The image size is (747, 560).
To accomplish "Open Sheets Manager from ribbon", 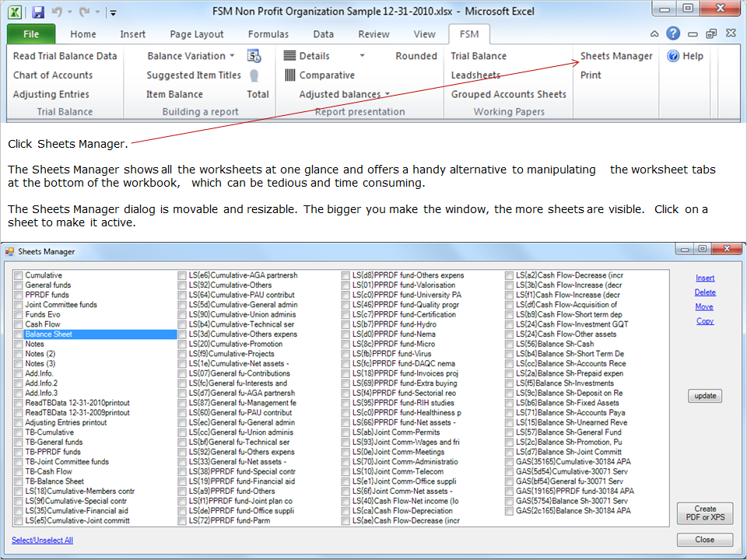I will click(616, 56).
